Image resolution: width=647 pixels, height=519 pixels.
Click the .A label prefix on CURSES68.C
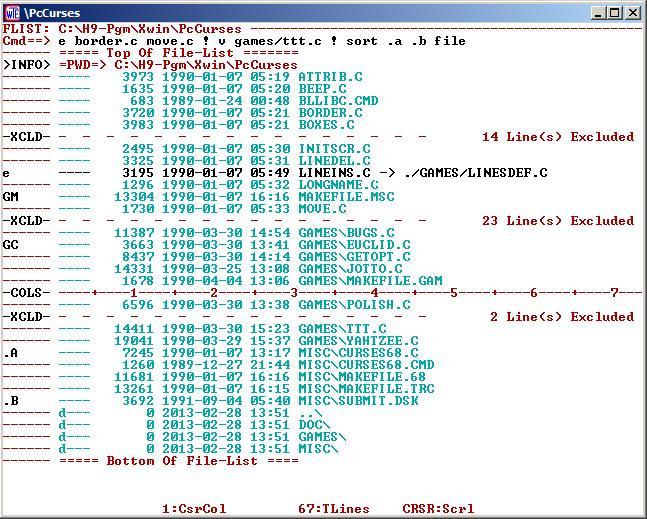[11, 353]
